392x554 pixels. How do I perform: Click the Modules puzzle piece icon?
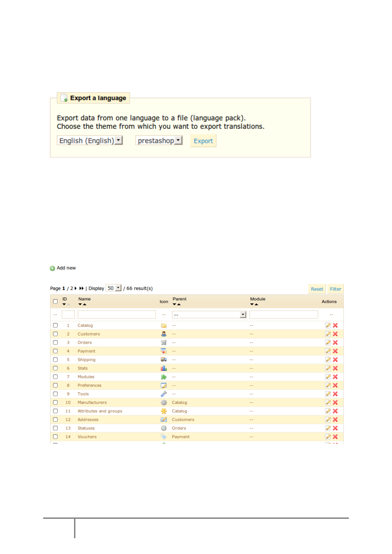164,377
